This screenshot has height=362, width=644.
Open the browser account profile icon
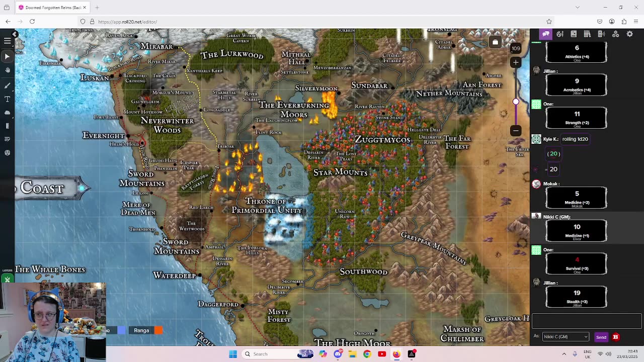click(x=612, y=22)
